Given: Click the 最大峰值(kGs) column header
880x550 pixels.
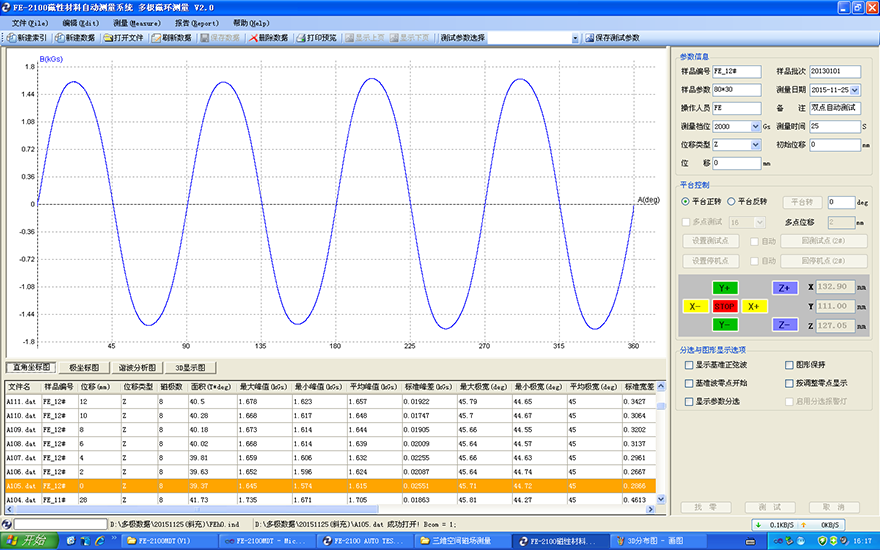Looking at the screenshot, I should 263,387.
